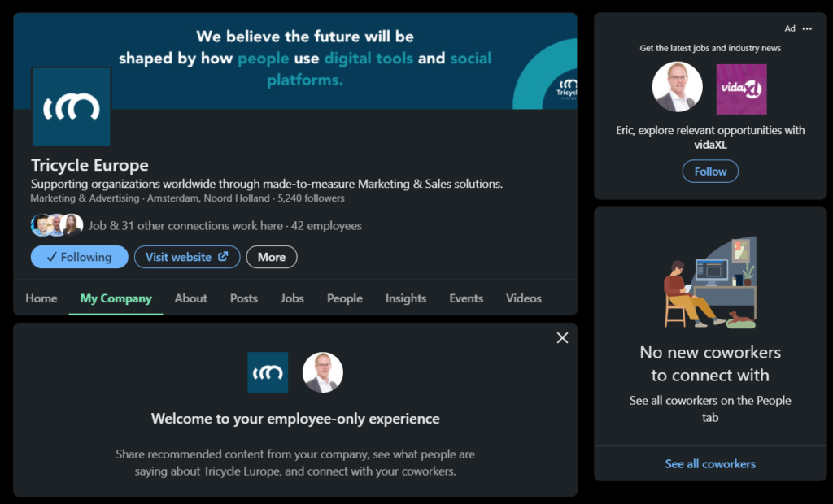Open the Visit website link
The height and width of the screenshot is (504, 833).
(x=187, y=257)
